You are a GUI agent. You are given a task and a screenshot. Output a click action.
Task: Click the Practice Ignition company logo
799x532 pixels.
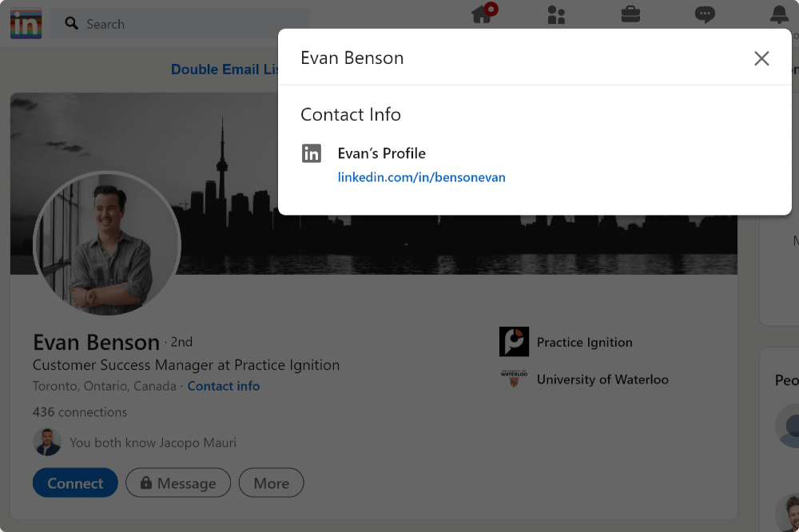pyautogui.click(x=514, y=341)
